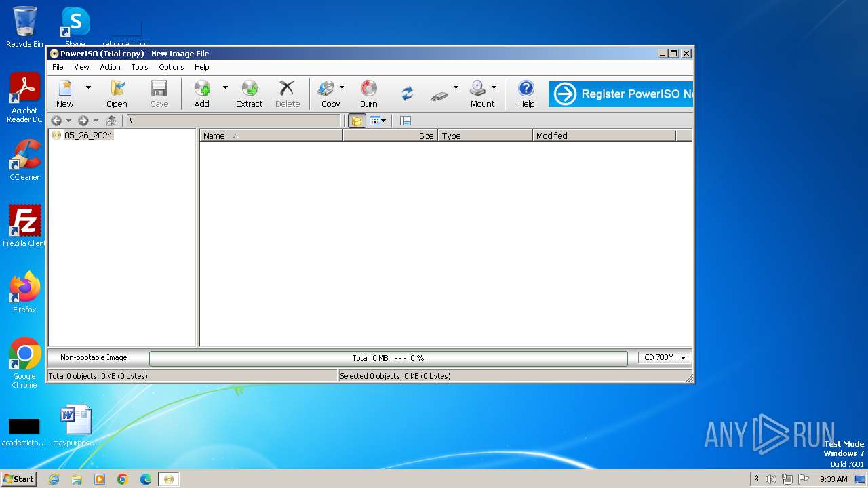Click the PowerISO taskbar button
The image size is (868, 488).
169,479
